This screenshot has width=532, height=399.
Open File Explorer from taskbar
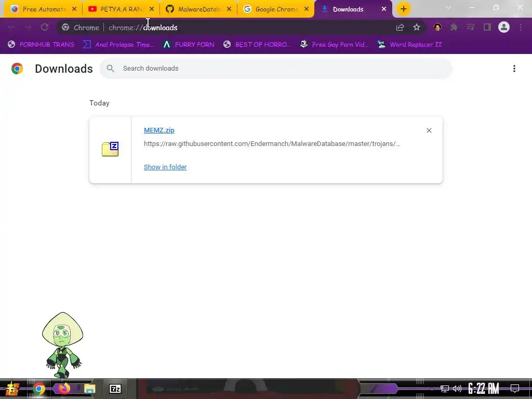(89, 389)
